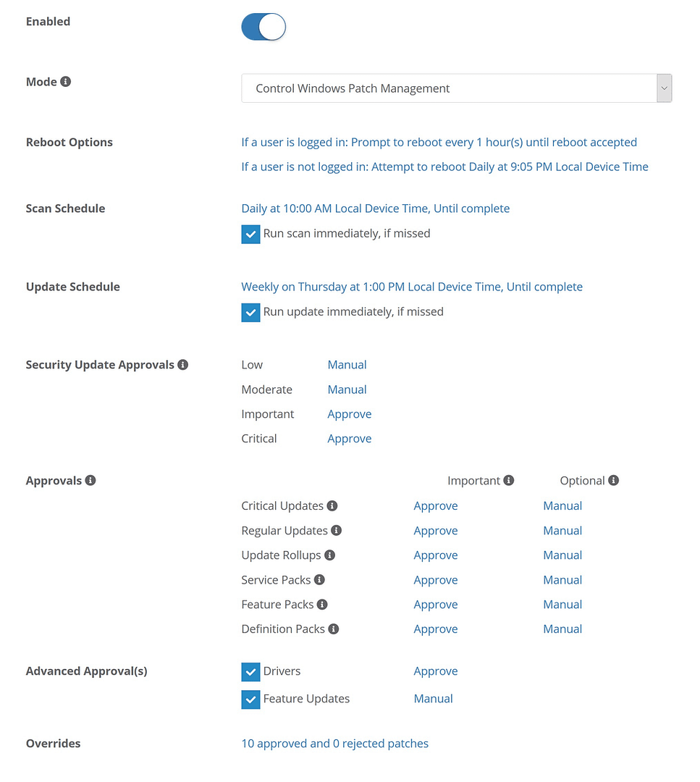The width and height of the screenshot is (700, 782).
Task: Open the Scan Schedule link for daily scans
Action: (x=375, y=208)
